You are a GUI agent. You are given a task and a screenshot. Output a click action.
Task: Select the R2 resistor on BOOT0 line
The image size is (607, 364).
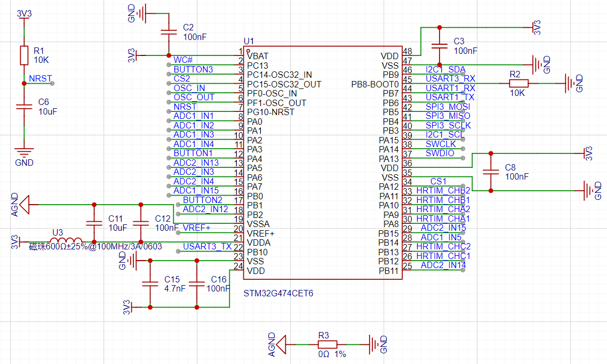pyautogui.click(x=519, y=83)
